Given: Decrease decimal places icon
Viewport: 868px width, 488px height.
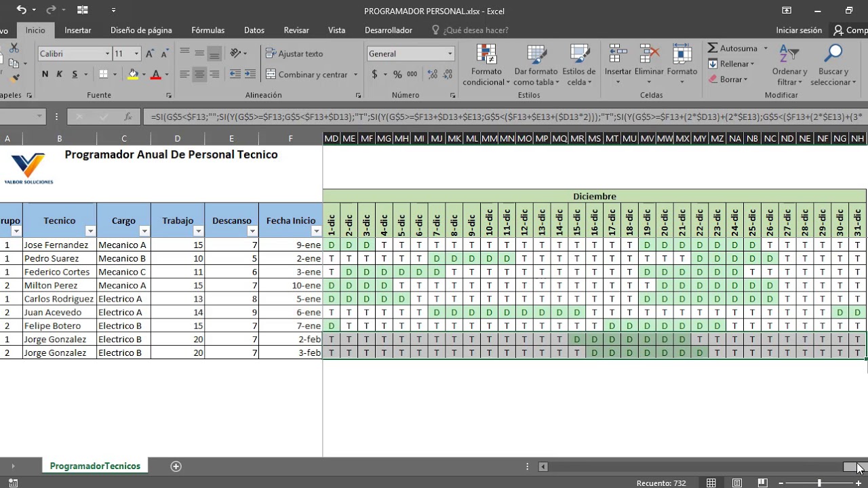Looking at the screenshot, I should click(448, 75).
